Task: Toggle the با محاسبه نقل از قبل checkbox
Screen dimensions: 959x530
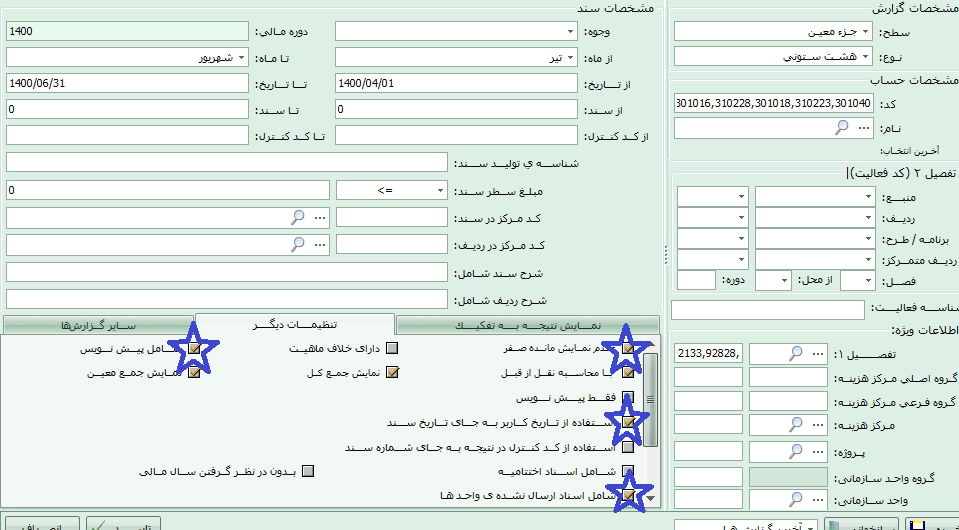Action: click(x=628, y=372)
